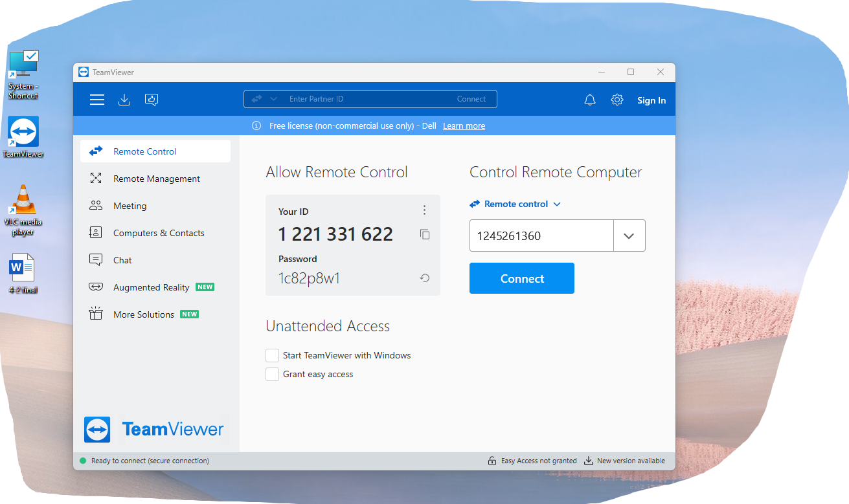The width and height of the screenshot is (849, 504).
Task: Click the TeamViewer title bar app icon
Action: 83,72
